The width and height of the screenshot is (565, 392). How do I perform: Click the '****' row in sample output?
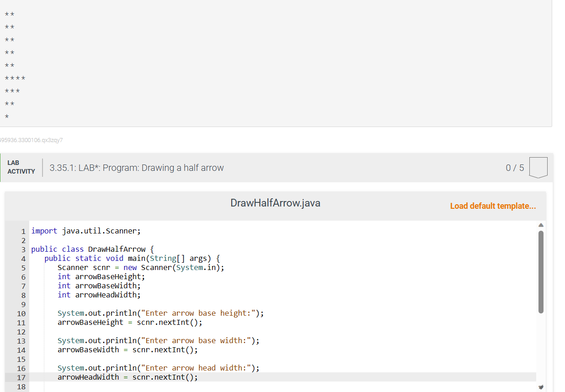[15, 79]
